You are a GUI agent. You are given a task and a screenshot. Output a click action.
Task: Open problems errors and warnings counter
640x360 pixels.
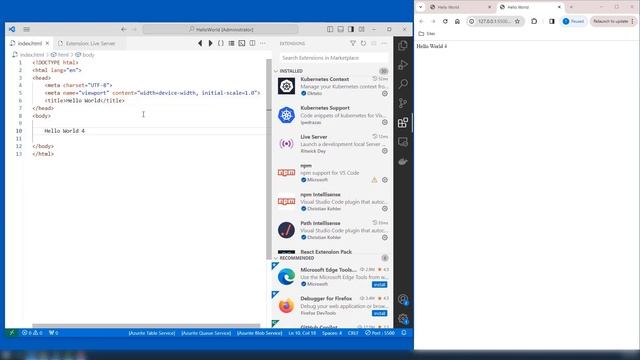pos(32,333)
